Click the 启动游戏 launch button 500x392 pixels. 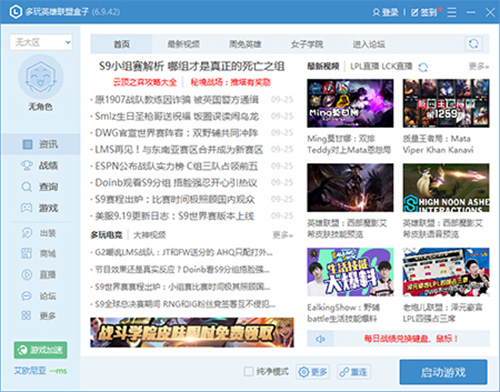tap(443, 372)
